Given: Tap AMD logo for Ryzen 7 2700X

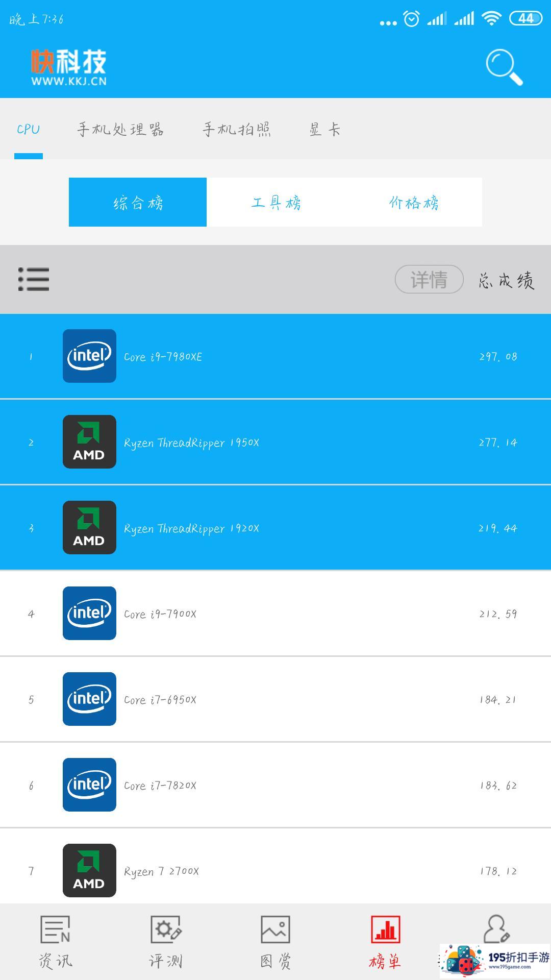Looking at the screenshot, I should (89, 870).
